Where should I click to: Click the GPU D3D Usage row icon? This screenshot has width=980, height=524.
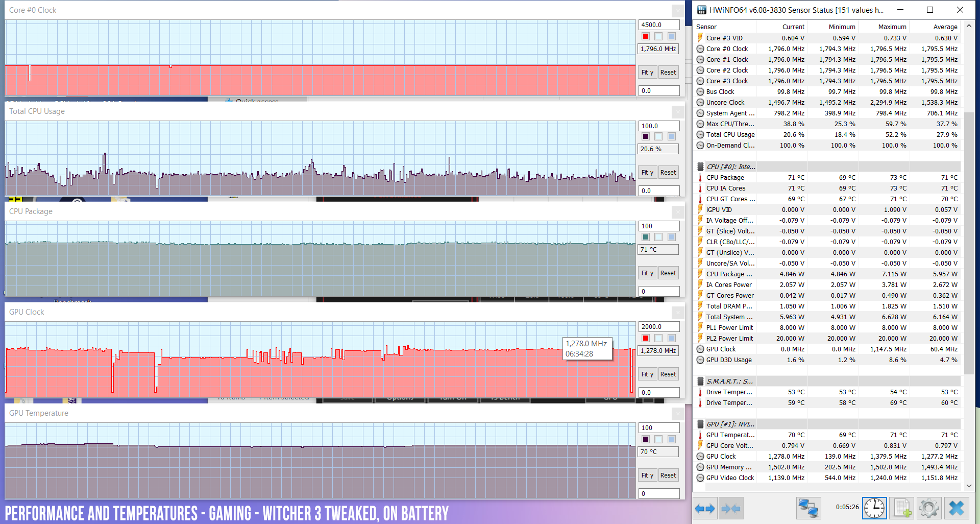[x=700, y=360]
